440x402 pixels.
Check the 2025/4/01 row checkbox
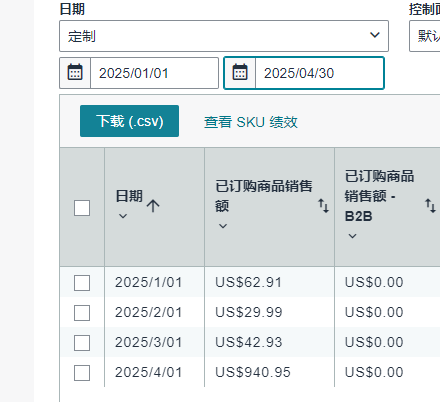click(x=82, y=373)
